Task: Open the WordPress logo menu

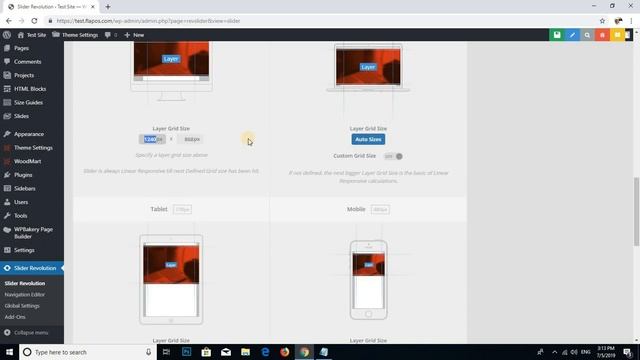Action: pos(7,35)
